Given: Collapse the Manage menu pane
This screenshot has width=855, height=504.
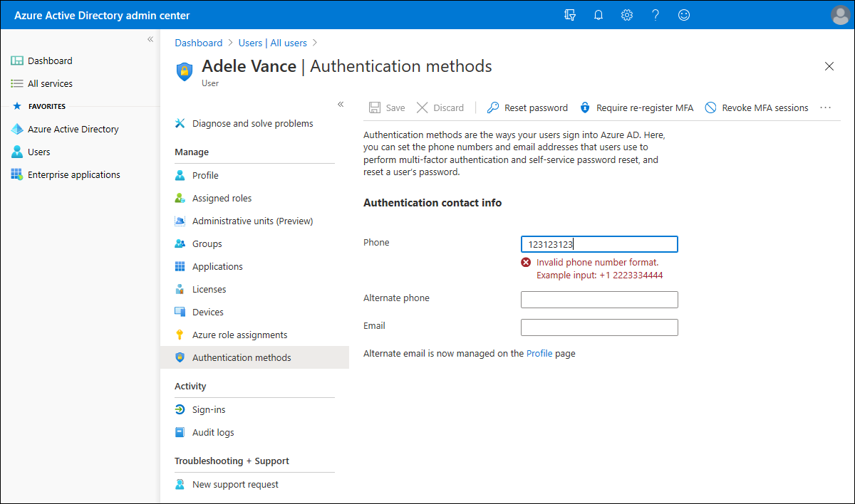Looking at the screenshot, I should 341,103.
